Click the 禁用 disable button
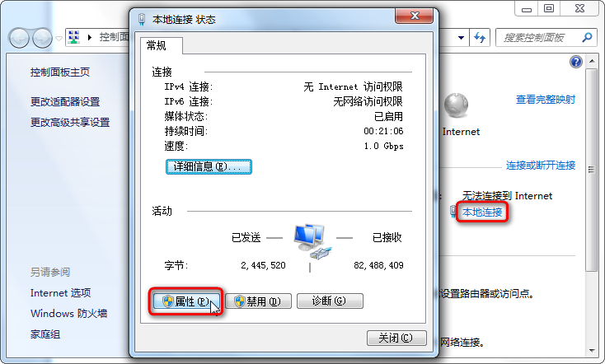 pos(259,301)
